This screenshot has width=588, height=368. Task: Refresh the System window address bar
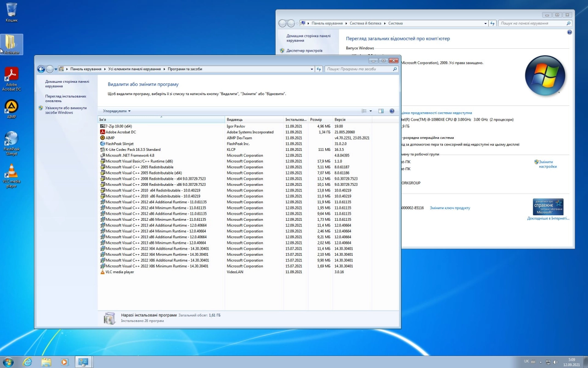492,23
